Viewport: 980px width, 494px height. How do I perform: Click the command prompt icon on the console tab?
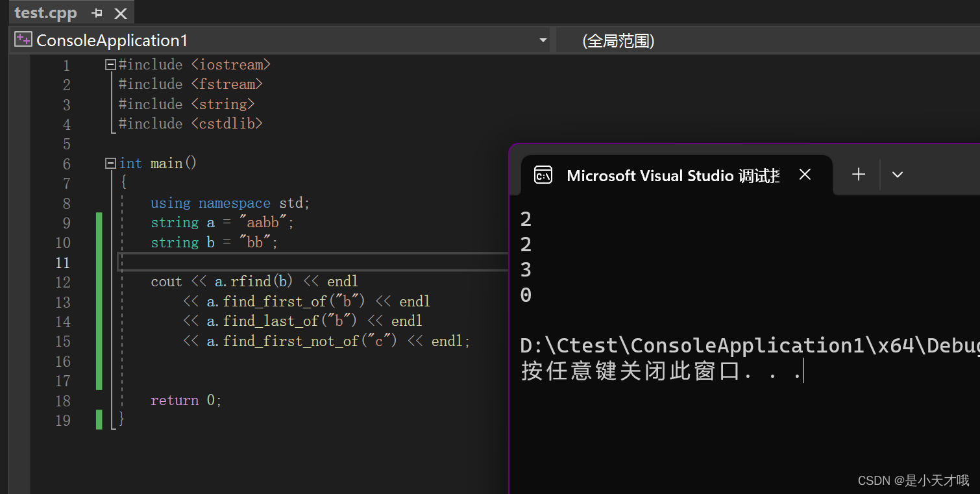click(x=543, y=175)
